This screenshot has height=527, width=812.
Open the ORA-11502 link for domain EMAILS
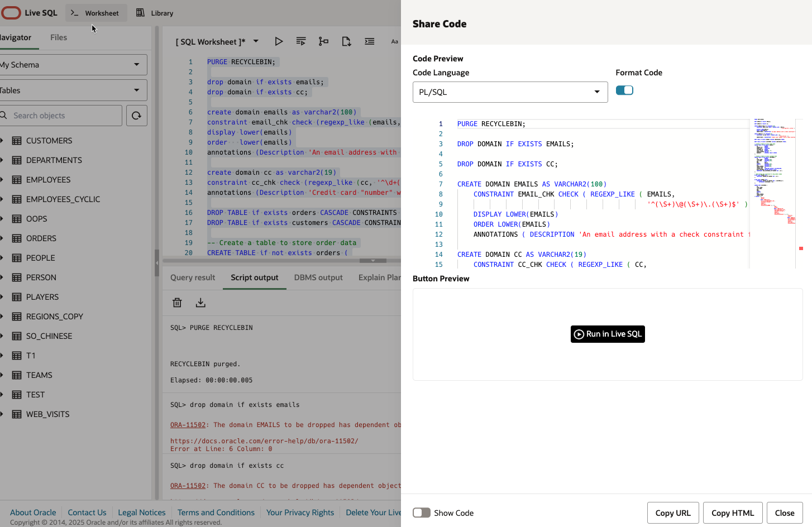[188, 425]
